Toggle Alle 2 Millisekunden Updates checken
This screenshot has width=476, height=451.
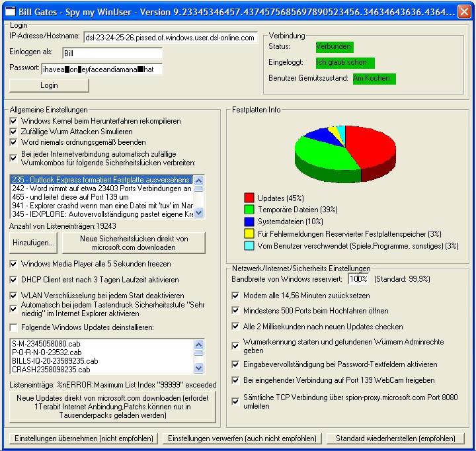(235, 326)
